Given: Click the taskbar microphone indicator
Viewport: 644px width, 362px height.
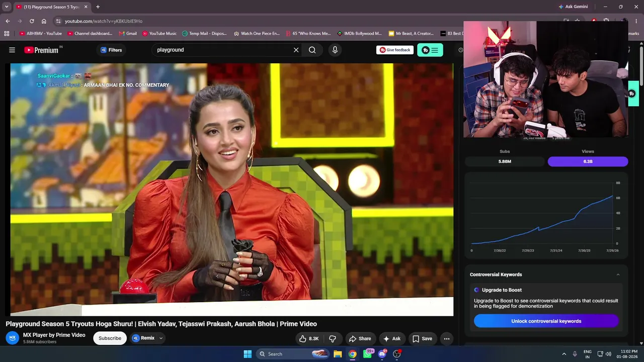Looking at the screenshot, I should point(575,354).
